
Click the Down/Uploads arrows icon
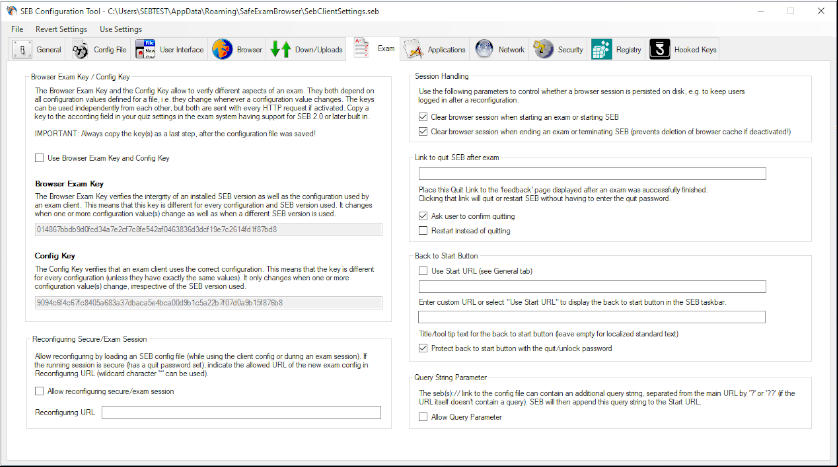click(281, 49)
